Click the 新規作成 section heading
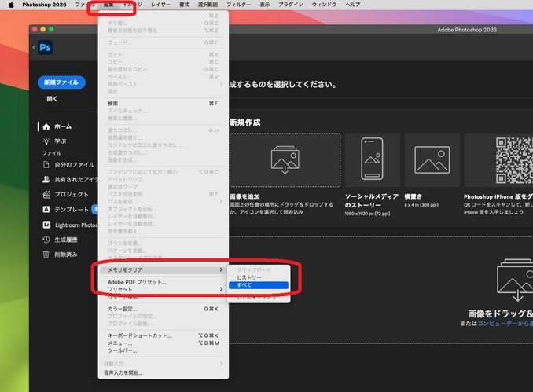This screenshot has height=392, width=533. pos(244,123)
